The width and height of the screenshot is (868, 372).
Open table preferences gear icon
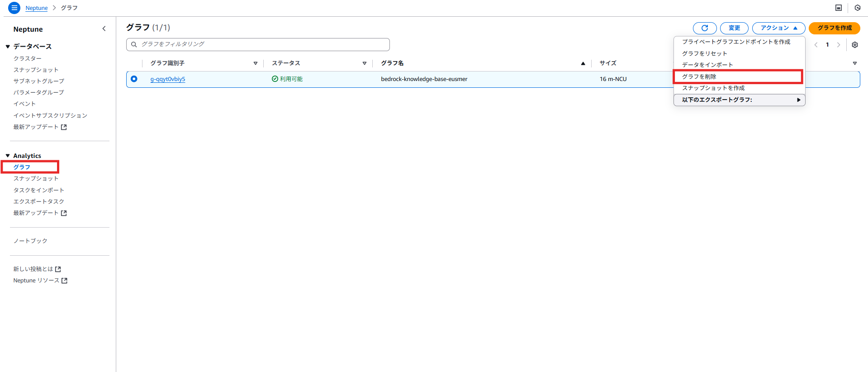854,45
